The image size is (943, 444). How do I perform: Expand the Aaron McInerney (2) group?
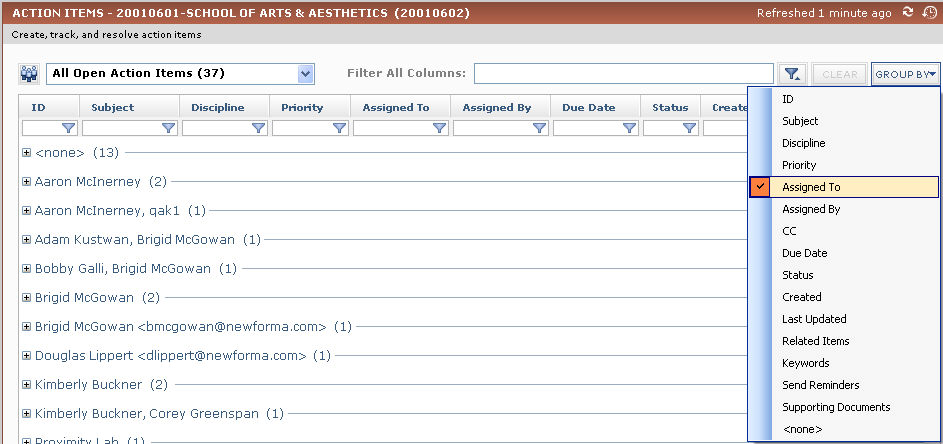click(27, 182)
